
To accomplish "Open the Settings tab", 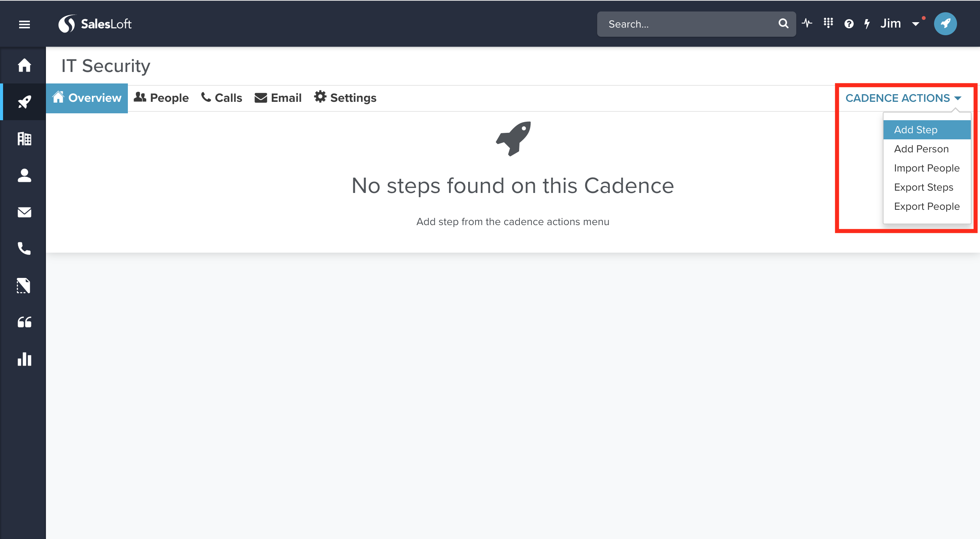I will (x=345, y=98).
